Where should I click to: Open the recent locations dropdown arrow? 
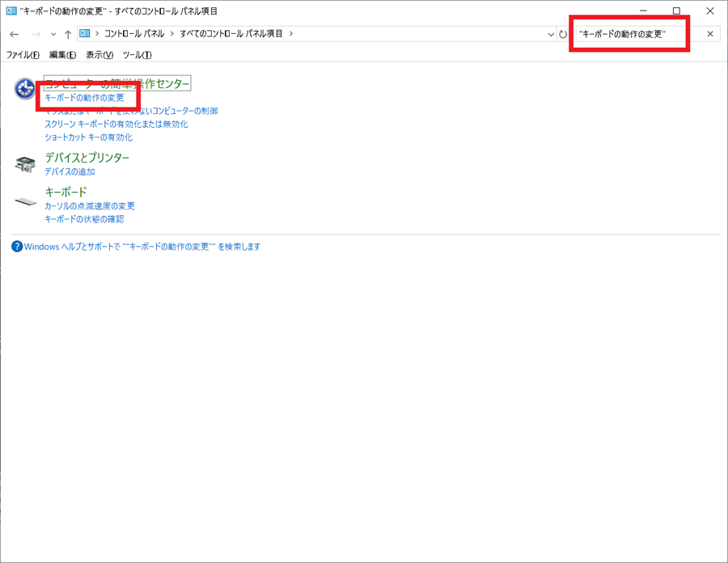(x=53, y=34)
